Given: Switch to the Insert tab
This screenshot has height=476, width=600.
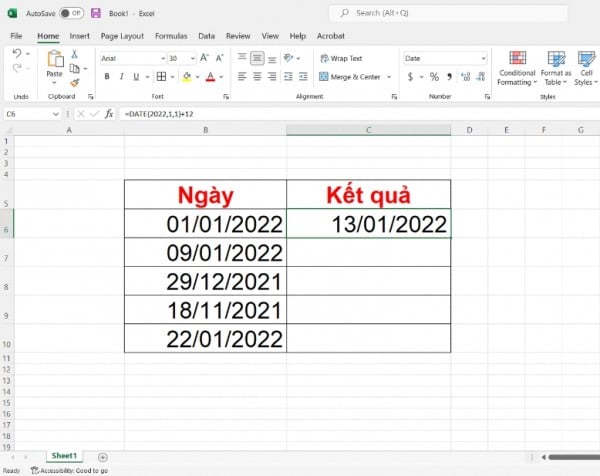Looking at the screenshot, I should (x=79, y=36).
